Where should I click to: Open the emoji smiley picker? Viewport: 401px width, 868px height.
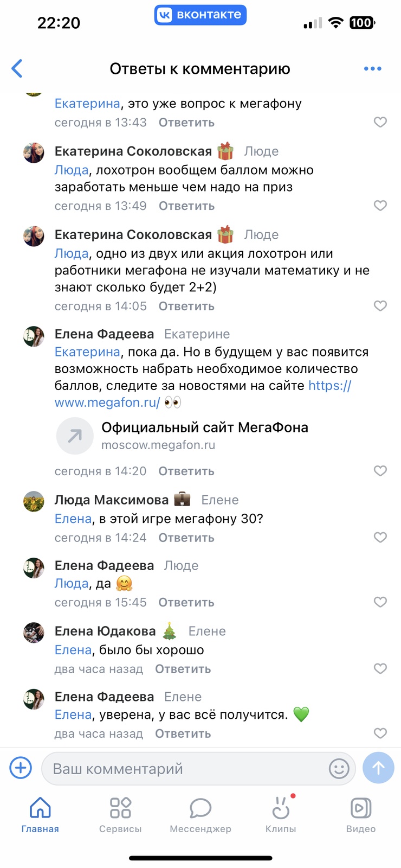339,768
